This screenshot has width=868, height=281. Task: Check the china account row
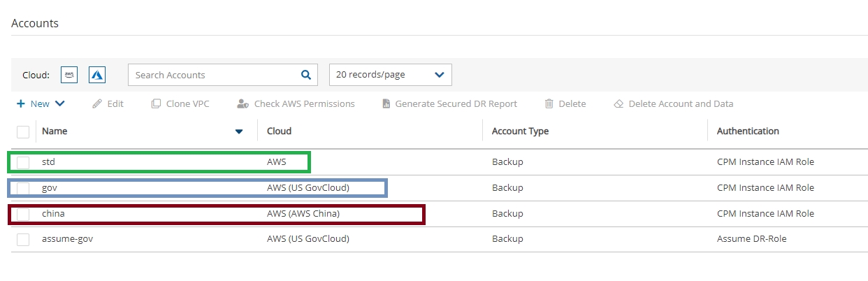tap(23, 214)
